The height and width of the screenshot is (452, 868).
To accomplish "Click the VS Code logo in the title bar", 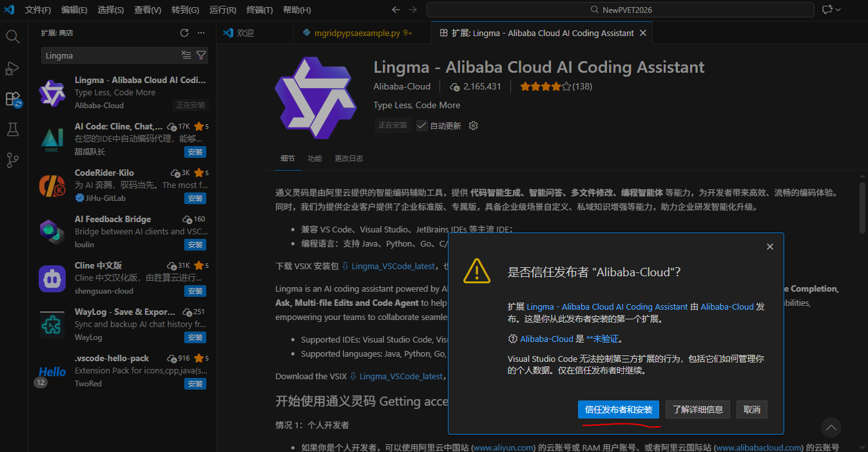I will point(10,10).
